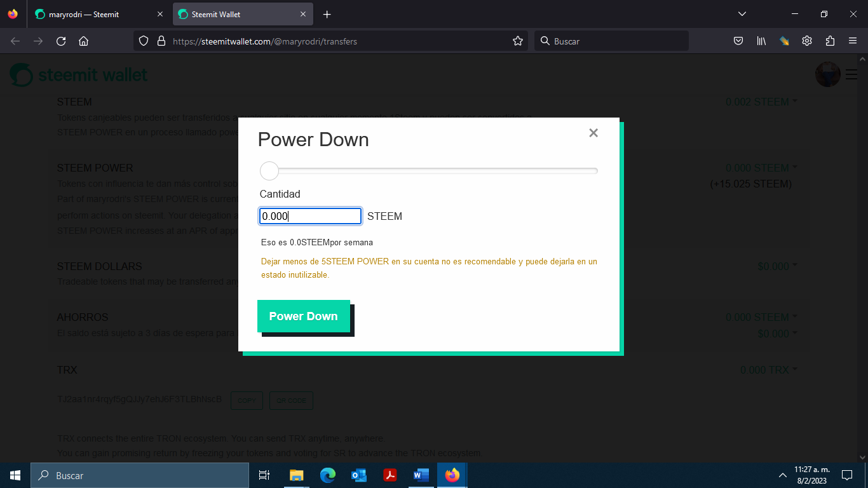Expand the 0.000 TRX dropdown
The image size is (868, 488).
(x=769, y=370)
